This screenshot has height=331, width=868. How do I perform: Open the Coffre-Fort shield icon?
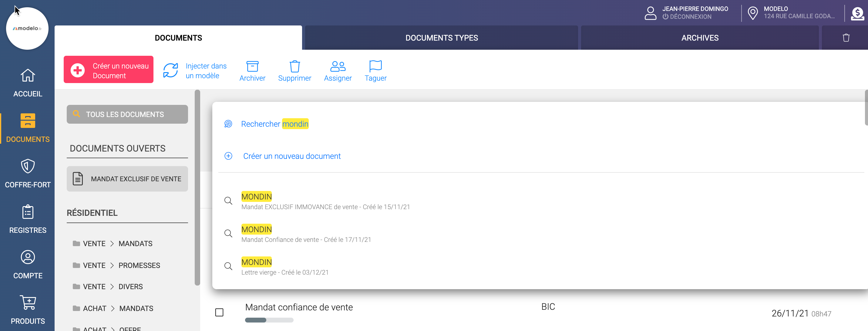(x=28, y=166)
